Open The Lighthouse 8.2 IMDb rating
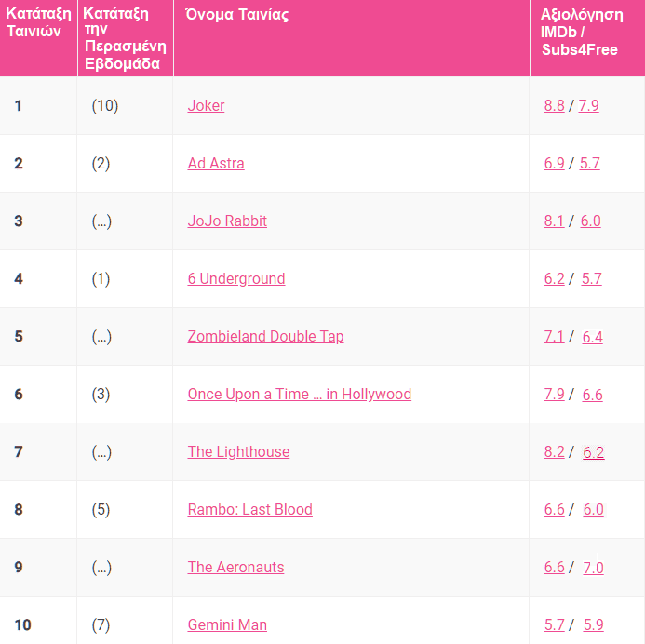 tap(554, 451)
